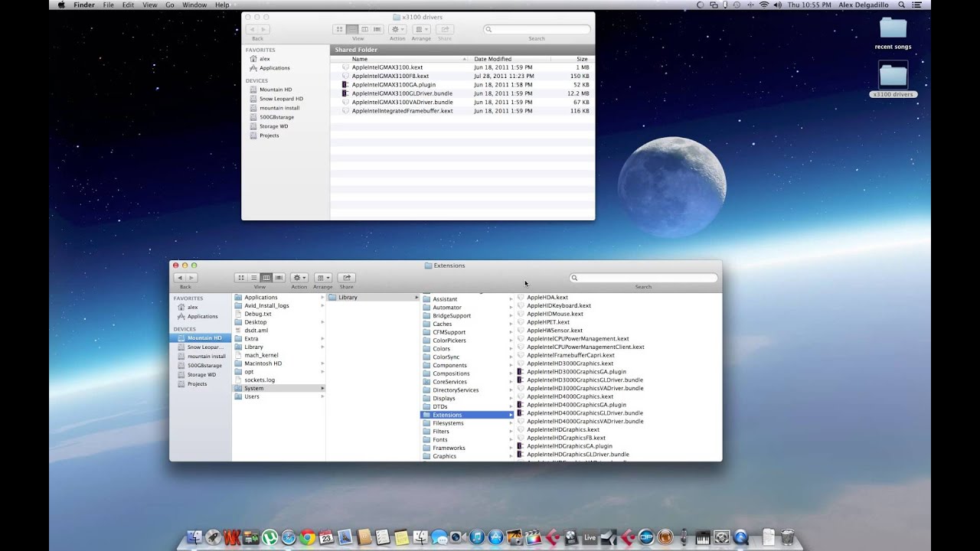Select the recent songs folder on the desktop
Screen dimensions: 980x551
point(893,33)
